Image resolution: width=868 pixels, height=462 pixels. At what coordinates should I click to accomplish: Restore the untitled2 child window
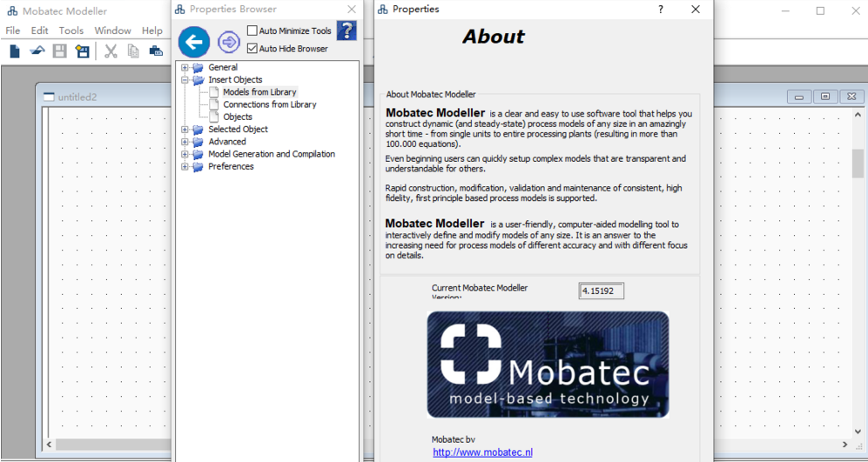click(x=825, y=97)
